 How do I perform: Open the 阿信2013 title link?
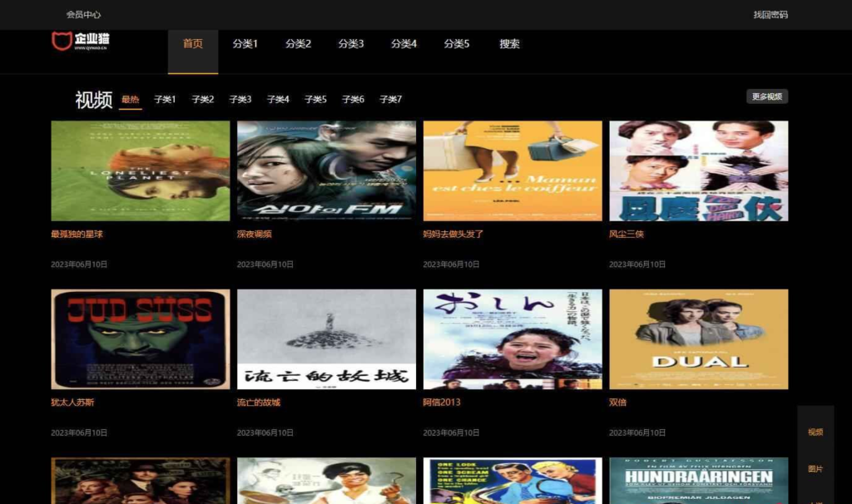(x=441, y=403)
